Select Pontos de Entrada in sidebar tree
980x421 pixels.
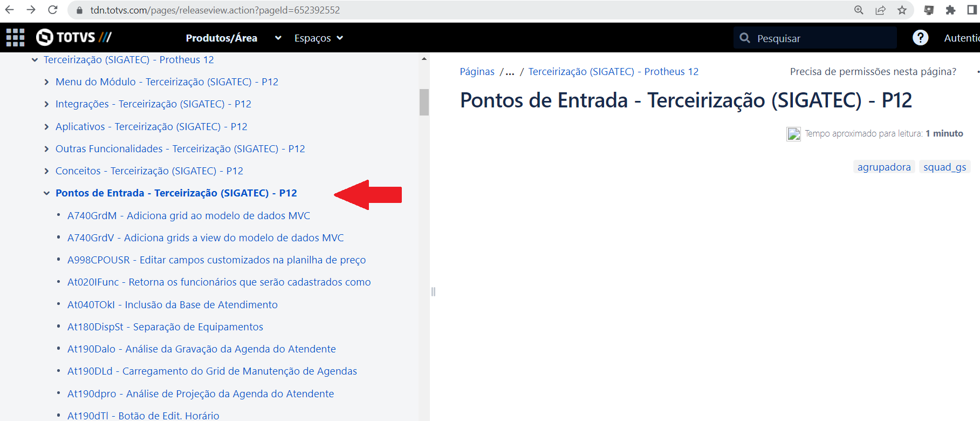point(176,193)
